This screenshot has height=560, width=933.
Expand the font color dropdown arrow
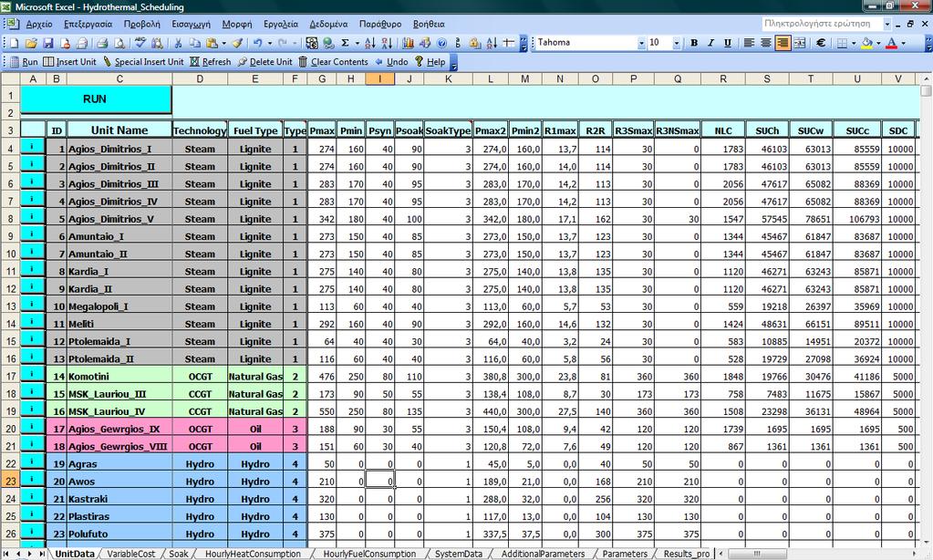(903, 43)
